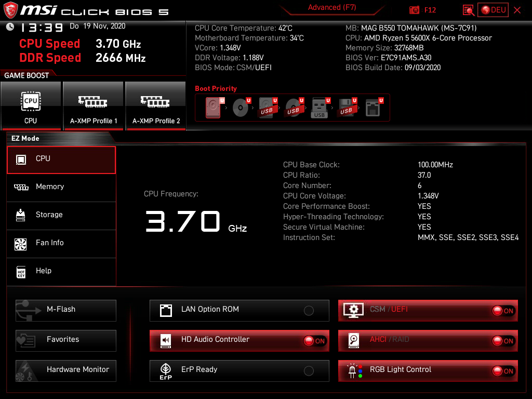Screen dimensions: 532x399
Task: Enable Game Boost CPU chip icon
Action: tap(31, 106)
